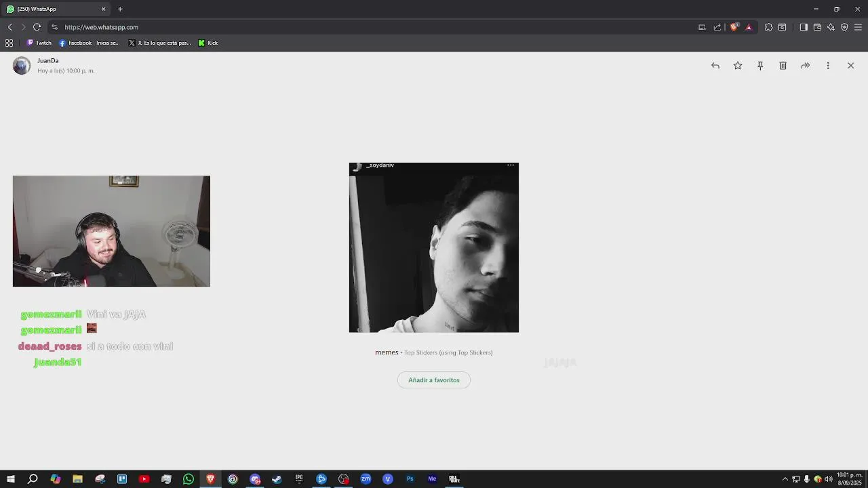Open Brave Shields lion icon
Image resolution: width=868 pixels, height=488 pixels.
tap(734, 27)
